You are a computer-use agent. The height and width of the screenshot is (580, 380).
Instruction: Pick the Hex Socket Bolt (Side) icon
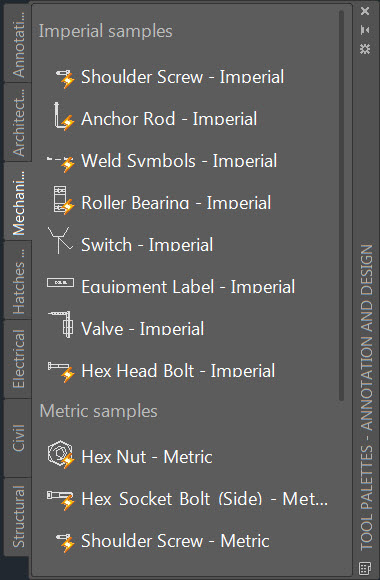tap(61, 499)
